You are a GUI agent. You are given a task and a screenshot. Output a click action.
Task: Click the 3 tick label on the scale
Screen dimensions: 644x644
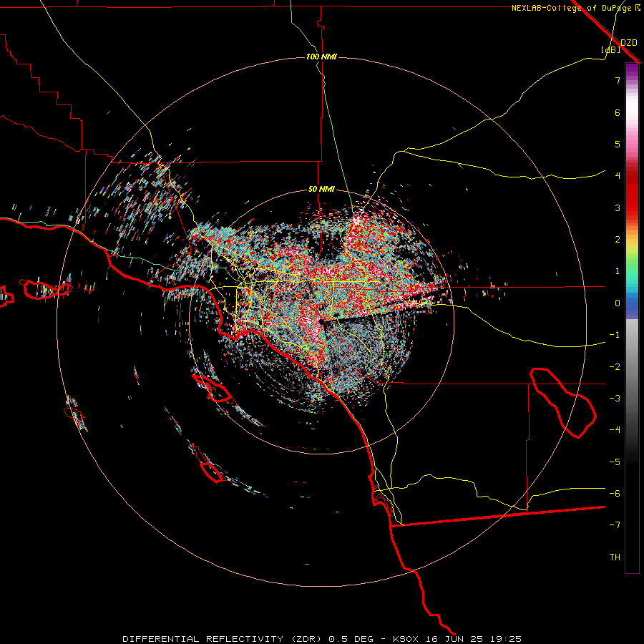click(618, 208)
